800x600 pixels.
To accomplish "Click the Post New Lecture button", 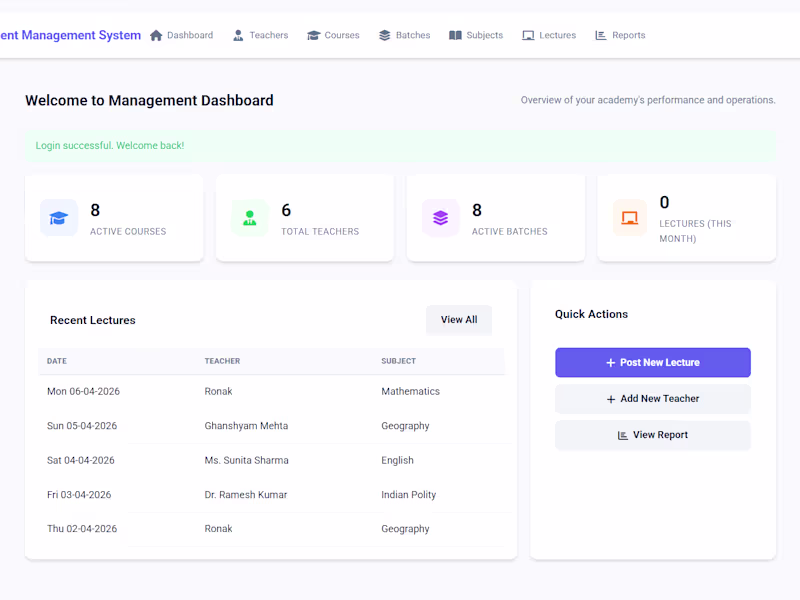I will [653, 363].
